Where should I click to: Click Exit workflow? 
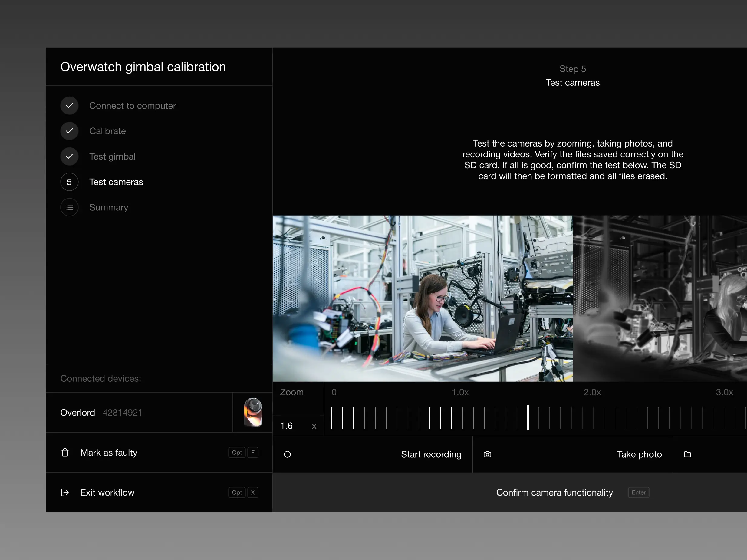click(x=159, y=492)
